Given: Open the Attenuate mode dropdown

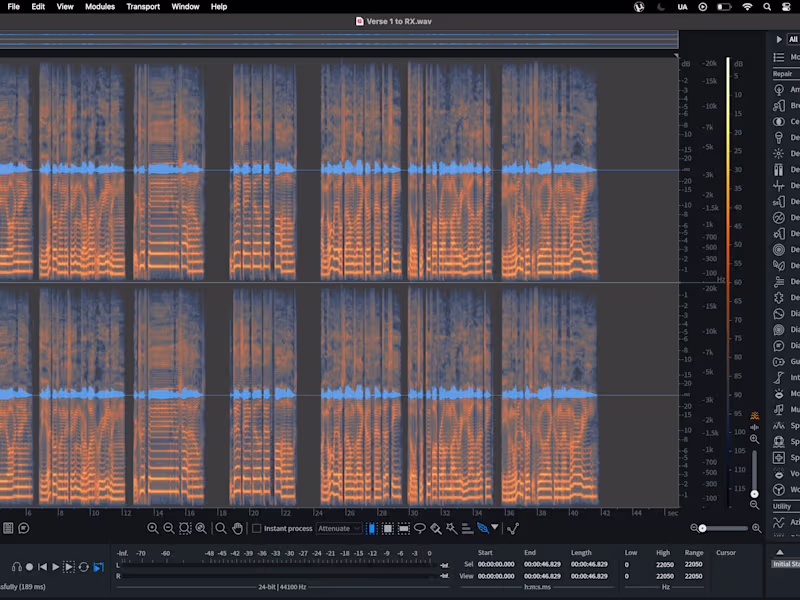Looking at the screenshot, I should pyautogui.click(x=339, y=528).
